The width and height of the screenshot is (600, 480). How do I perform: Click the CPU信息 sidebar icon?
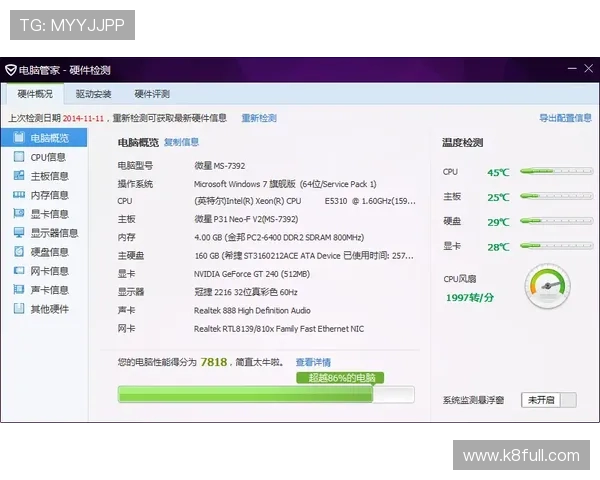click(19, 157)
